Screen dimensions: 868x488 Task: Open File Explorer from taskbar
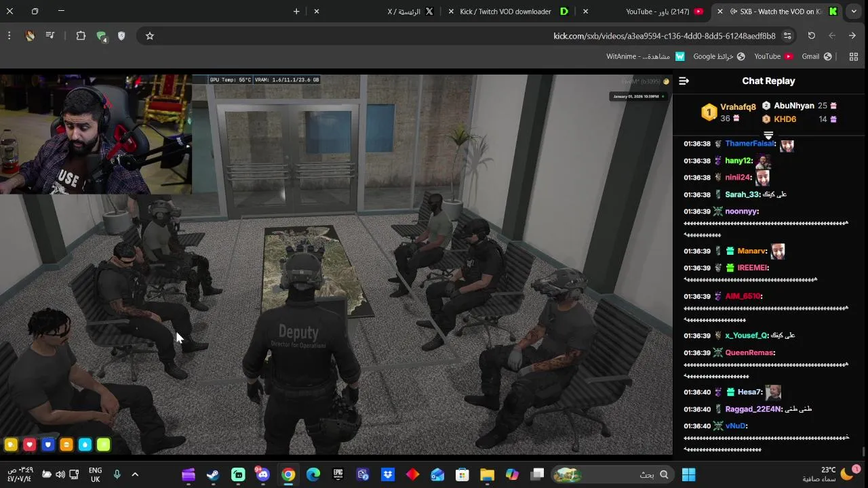point(487,474)
